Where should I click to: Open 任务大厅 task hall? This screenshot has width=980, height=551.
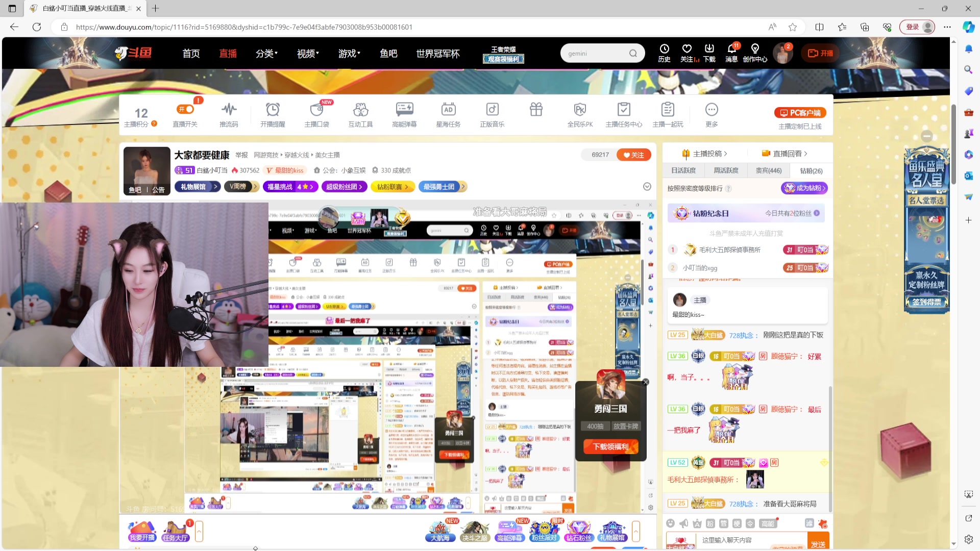tap(175, 531)
